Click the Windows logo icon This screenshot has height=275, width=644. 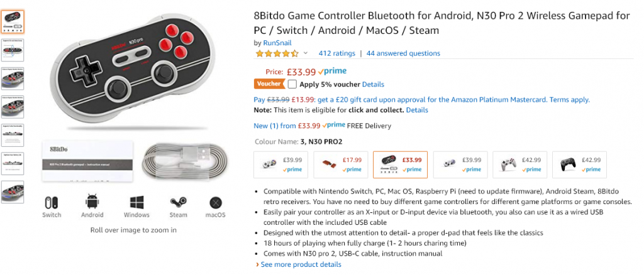click(136, 202)
